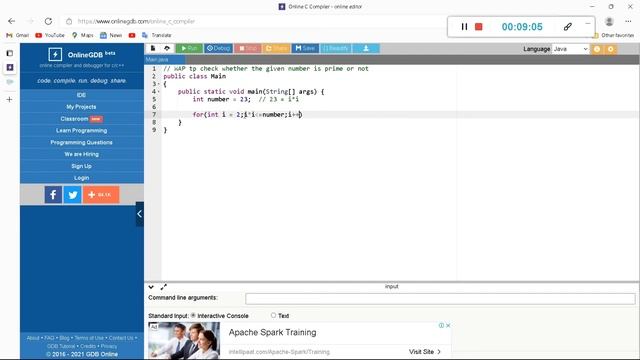Click the ad info icon
The height and width of the screenshot is (360, 640).
click(441, 325)
